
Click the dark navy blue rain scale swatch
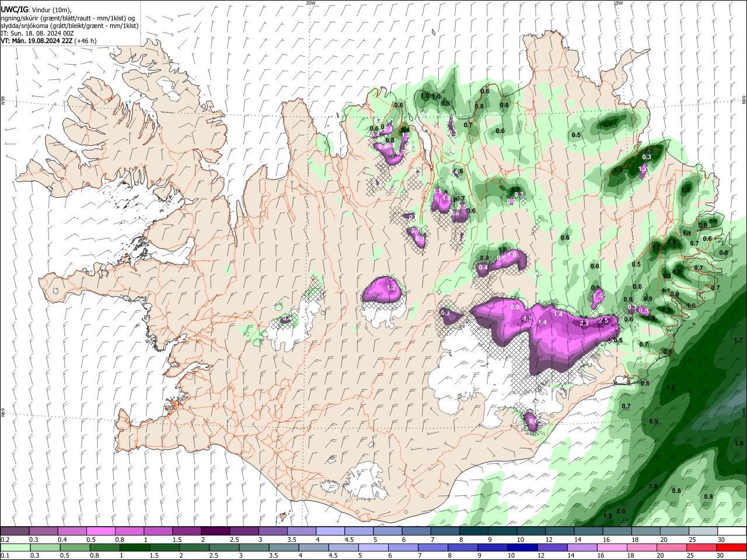click(522, 547)
